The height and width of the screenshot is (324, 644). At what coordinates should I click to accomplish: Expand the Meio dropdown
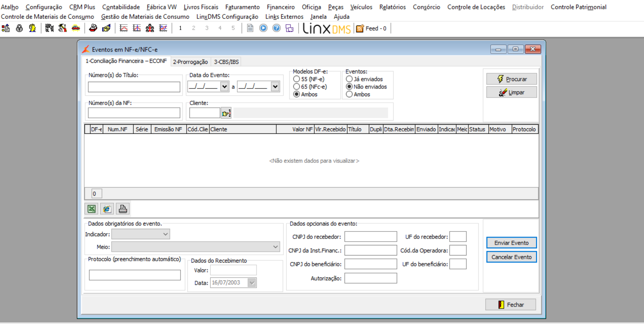(276, 247)
